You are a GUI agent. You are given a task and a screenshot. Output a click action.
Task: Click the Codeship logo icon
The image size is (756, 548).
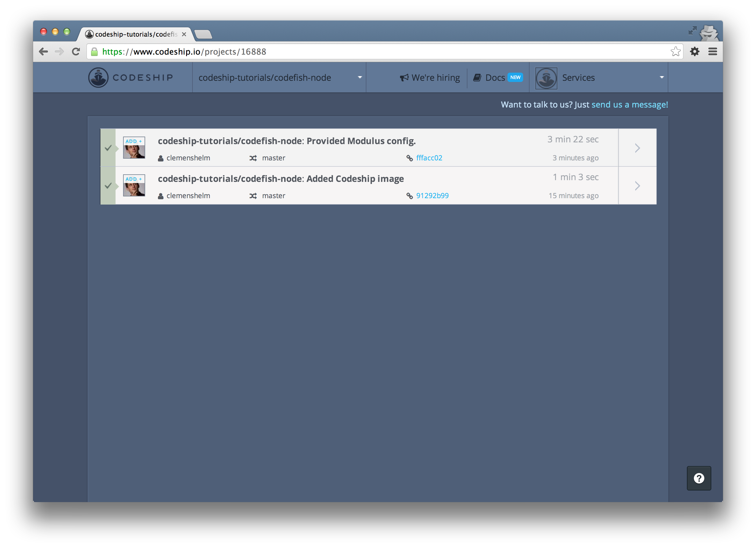coord(98,77)
